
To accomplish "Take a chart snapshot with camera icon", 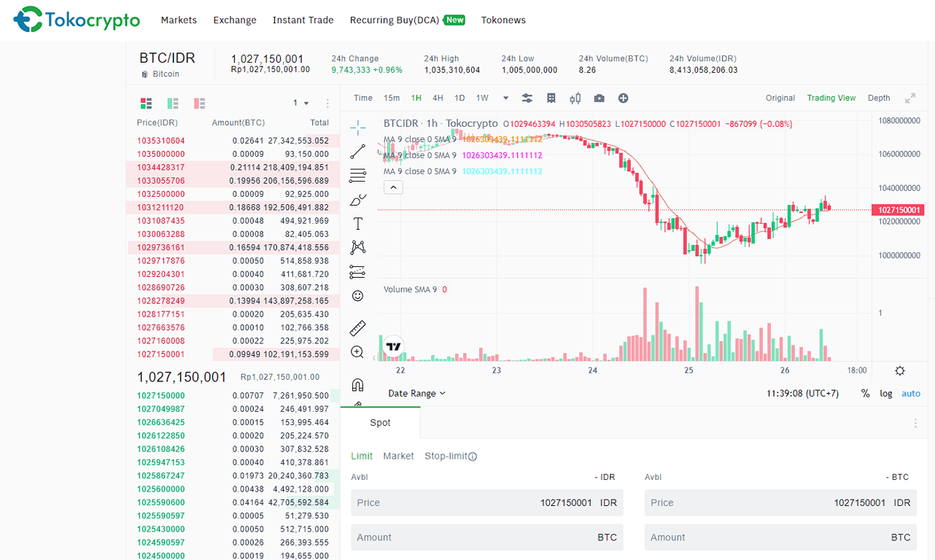I will coord(600,98).
